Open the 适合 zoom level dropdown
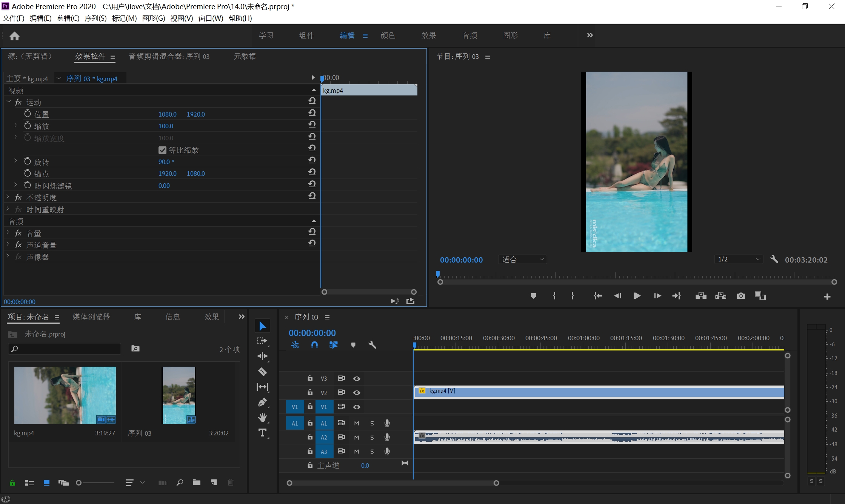This screenshot has width=845, height=504. pyautogui.click(x=523, y=260)
